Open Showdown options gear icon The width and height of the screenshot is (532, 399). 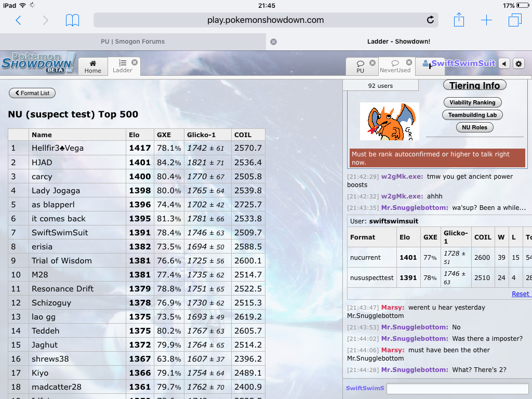pyautogui.click(x=518, y=63)
